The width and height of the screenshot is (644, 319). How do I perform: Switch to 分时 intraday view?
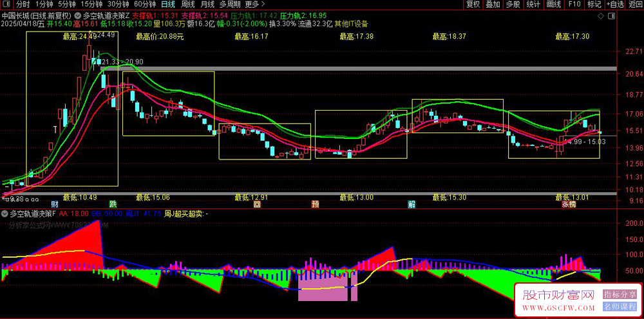23,5
